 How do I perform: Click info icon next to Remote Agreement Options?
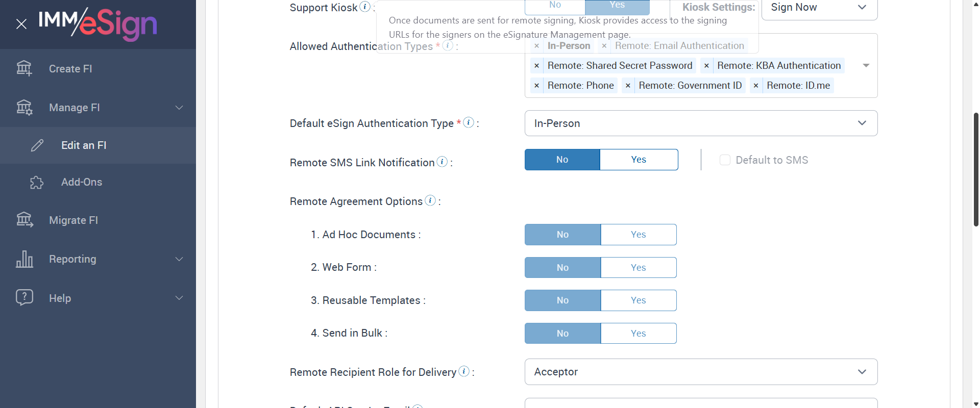coord(430,200)
